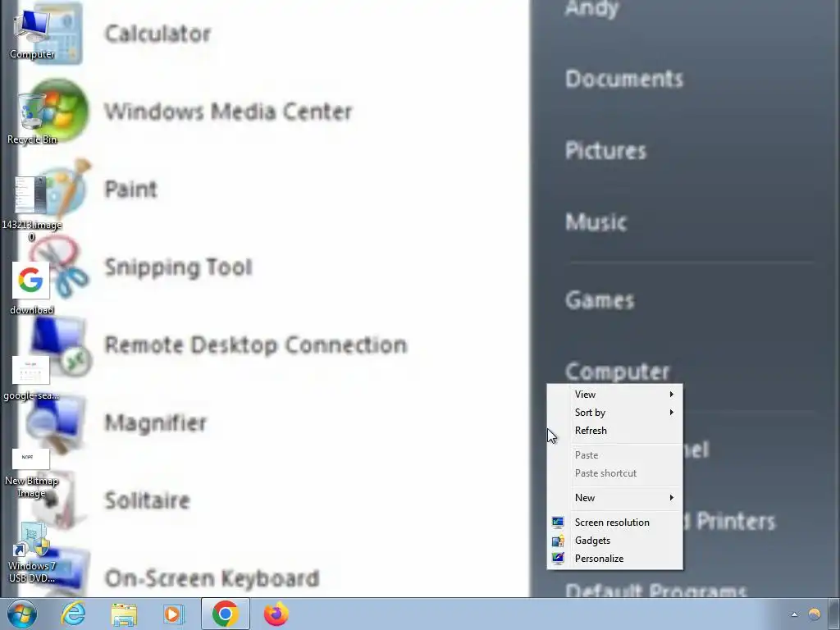The height and width of the screenshot is (630, 840).
Task: Launch Solitaire from the Start menu
Action: (148, 501)
